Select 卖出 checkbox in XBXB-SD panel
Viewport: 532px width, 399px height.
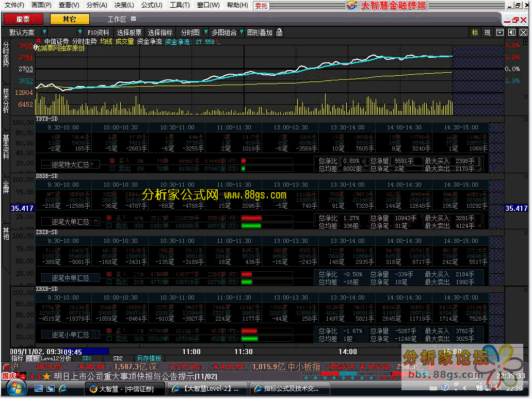tap(109, 338)
